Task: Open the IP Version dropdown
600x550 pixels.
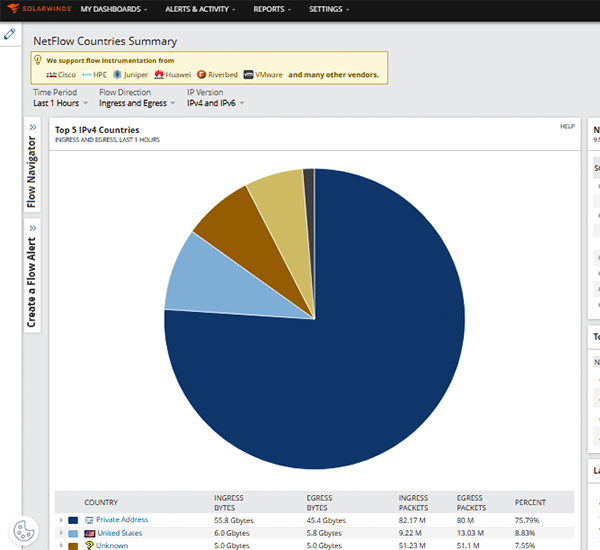Action: (215, 103)
